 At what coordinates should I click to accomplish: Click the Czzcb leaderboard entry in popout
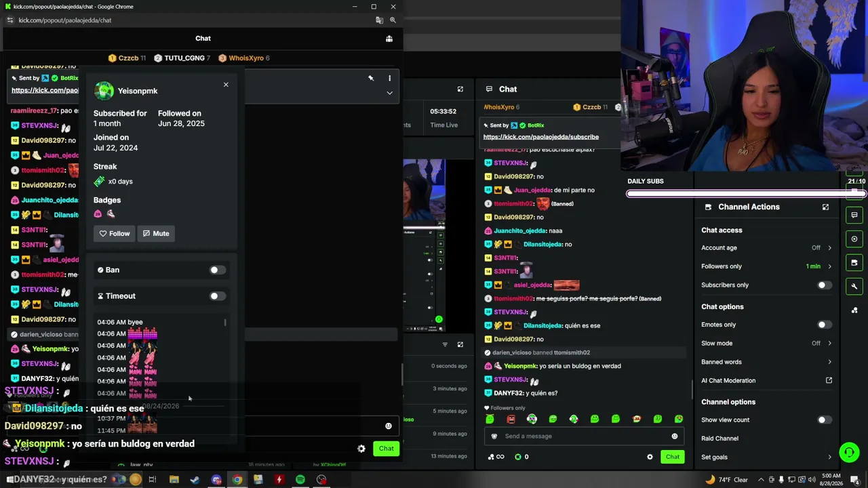pos(127,58)
